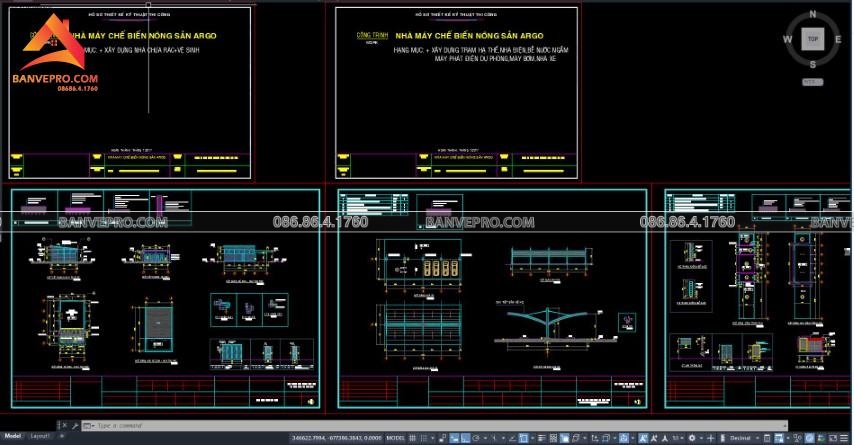Toggle object snap tracking icon
This screenshot has height=445, width=854.
513,438
